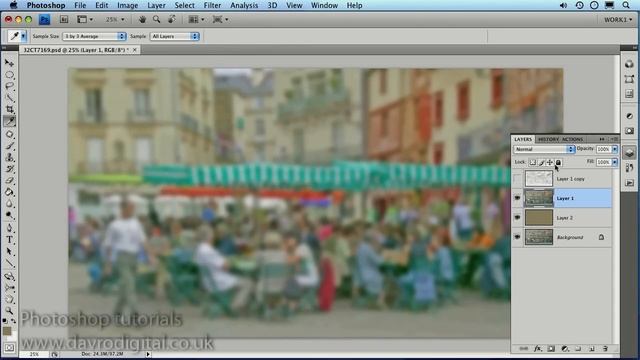Open Spotlight search in menu bar
This screenshot has width=640, height=360.
coord(626,5)
